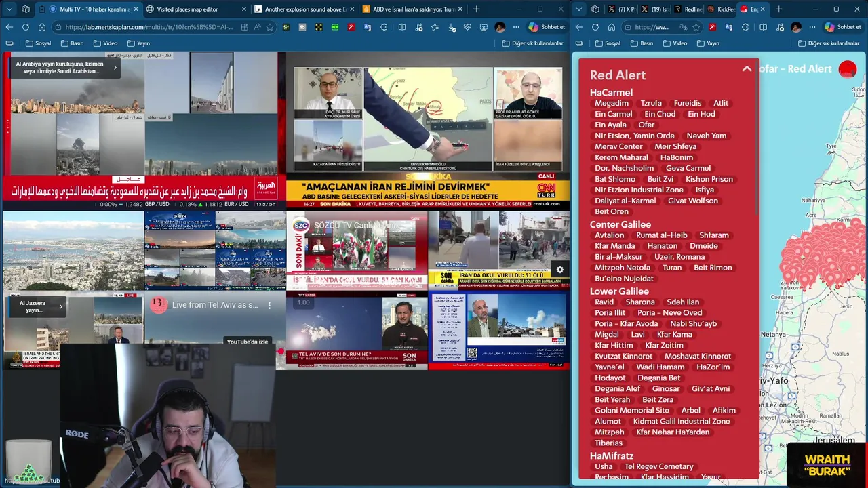The height and width of the screenshot is (488, 868).
Task: Switch to Another explosion sound tab
Action: click(x=306, y=9)
